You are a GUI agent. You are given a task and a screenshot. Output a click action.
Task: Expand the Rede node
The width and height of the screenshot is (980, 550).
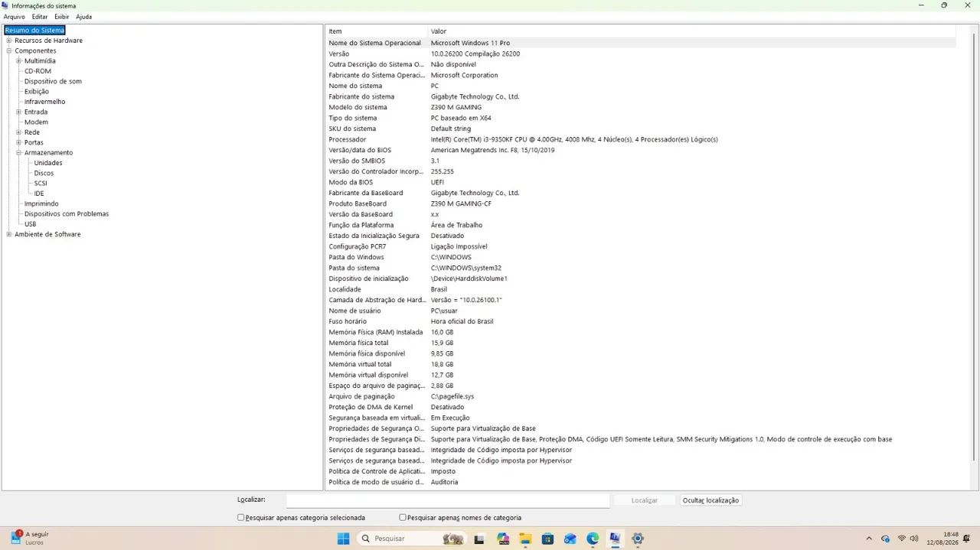19,132
